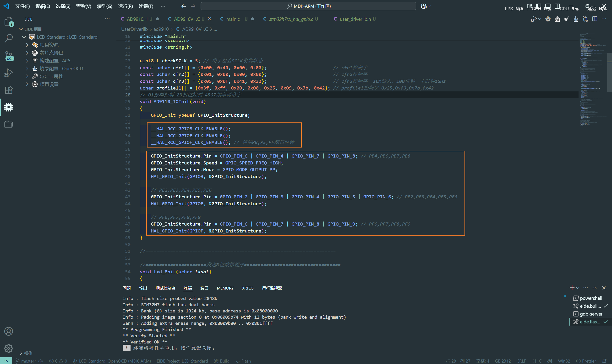Open the 串行监视器 panel tab
Viewport: 612px width, 364px height.
click(272, 288)
